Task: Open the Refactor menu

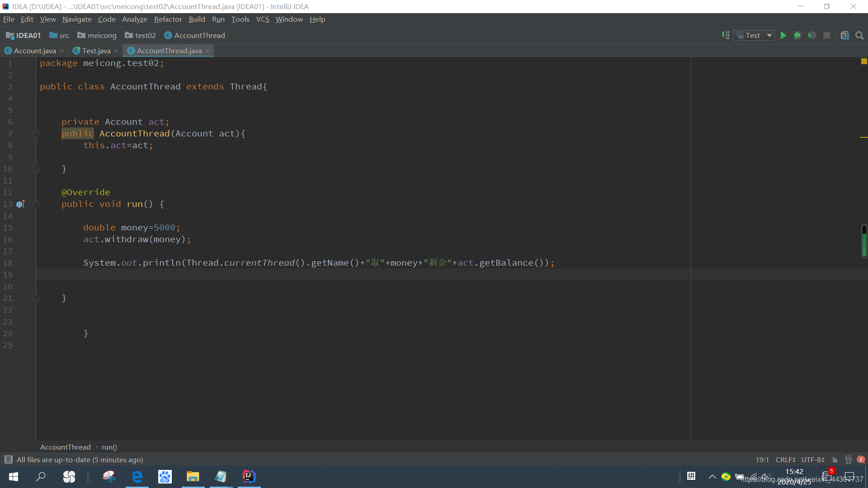Action: [x=168, y=19]
